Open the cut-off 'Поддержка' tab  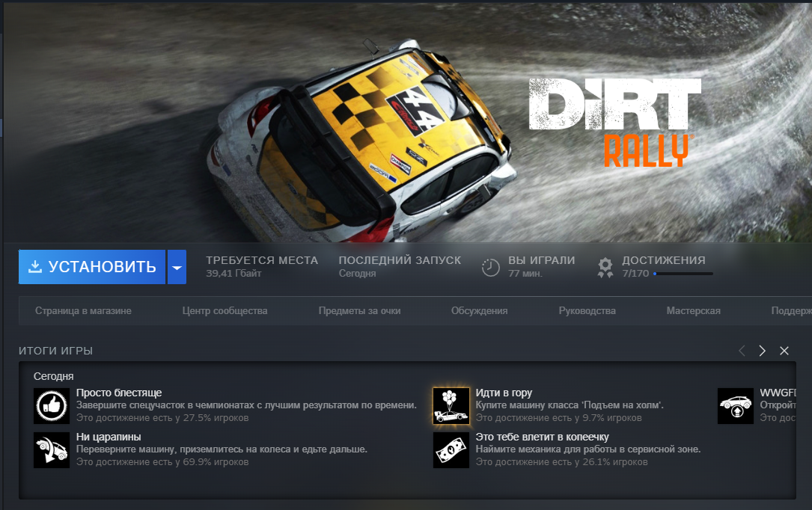[x=791, y=311]
